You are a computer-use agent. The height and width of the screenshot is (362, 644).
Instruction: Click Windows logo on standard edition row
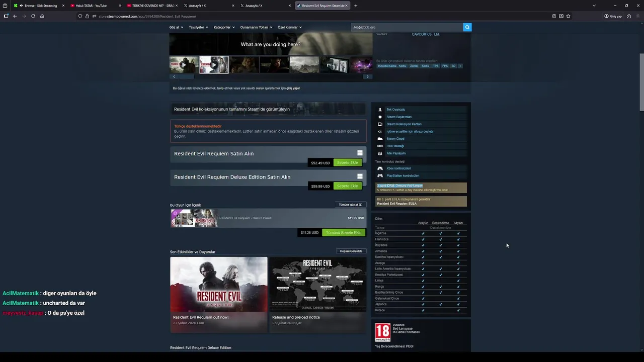click(360, 153)
